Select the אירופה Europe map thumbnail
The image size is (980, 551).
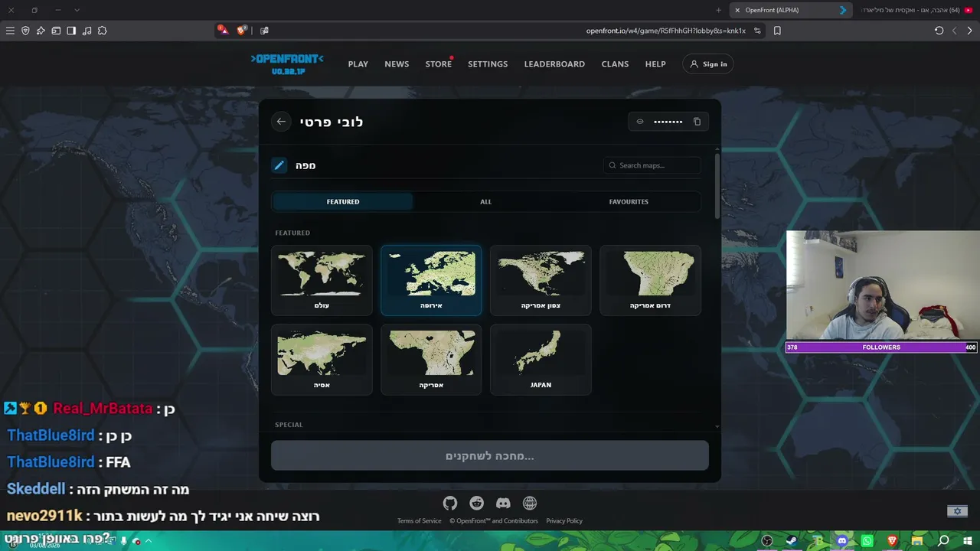pyautogui.click(x=431, y=280)
